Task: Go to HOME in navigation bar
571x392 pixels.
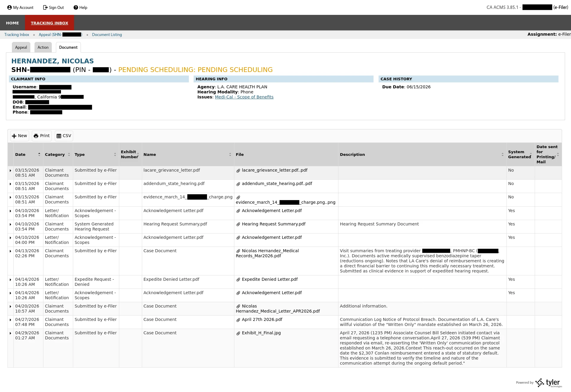Action: 12,23
